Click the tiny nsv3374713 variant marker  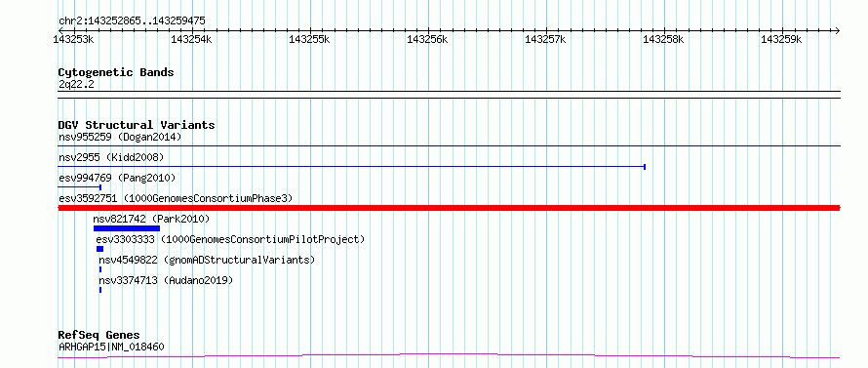tap(100, 290)
